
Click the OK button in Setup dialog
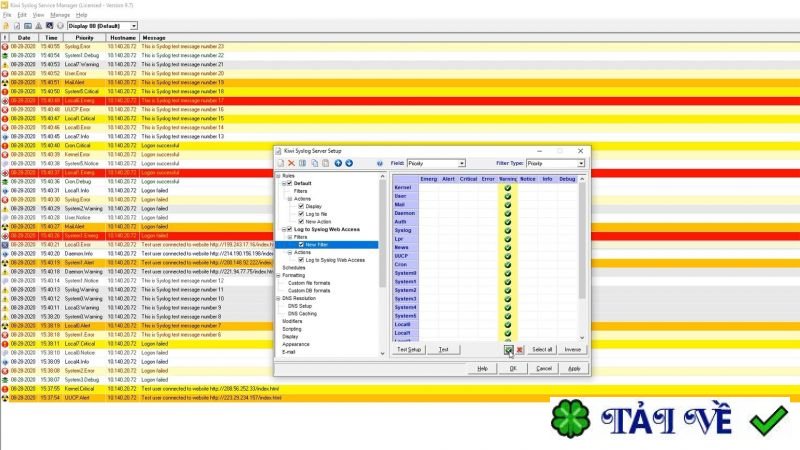tap(513, 368)
